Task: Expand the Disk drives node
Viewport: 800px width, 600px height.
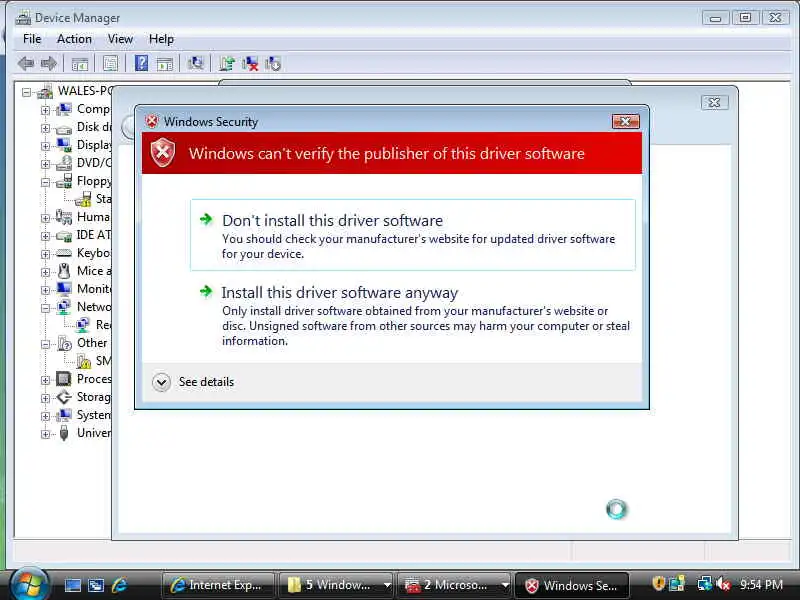Action: click(x=45, y=128)
